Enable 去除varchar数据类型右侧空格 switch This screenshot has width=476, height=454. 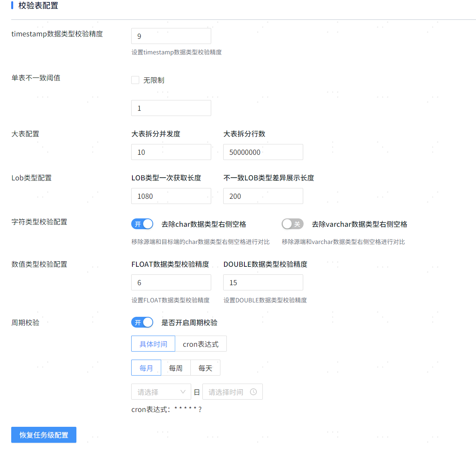[x=292, y=224]
